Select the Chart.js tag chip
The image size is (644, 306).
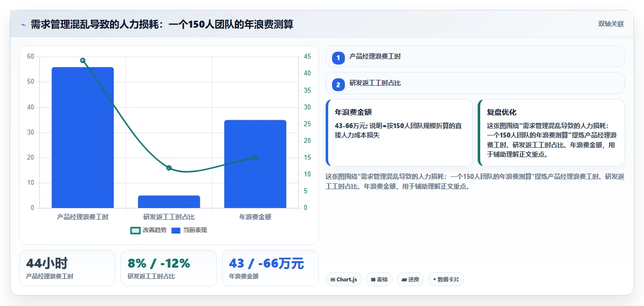(343, 279)
